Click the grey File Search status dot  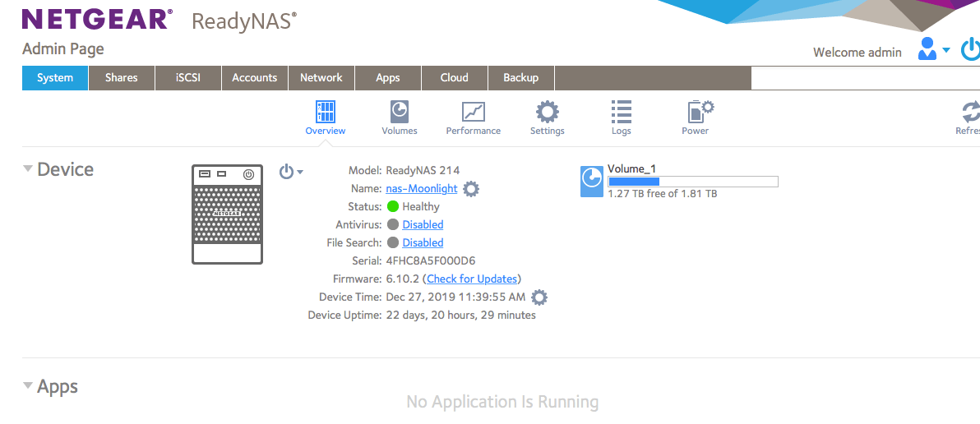tap(392, 243)
